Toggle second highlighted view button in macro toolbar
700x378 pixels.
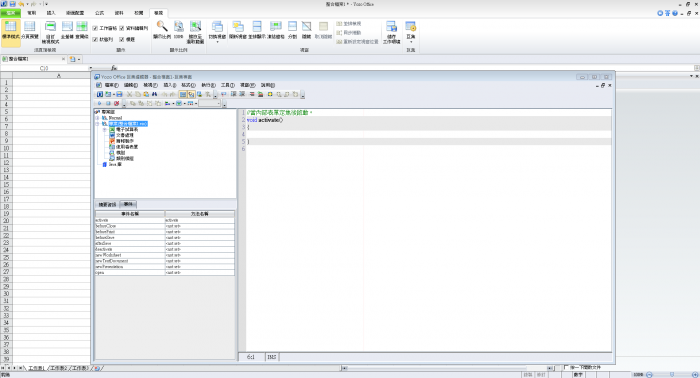191,94
